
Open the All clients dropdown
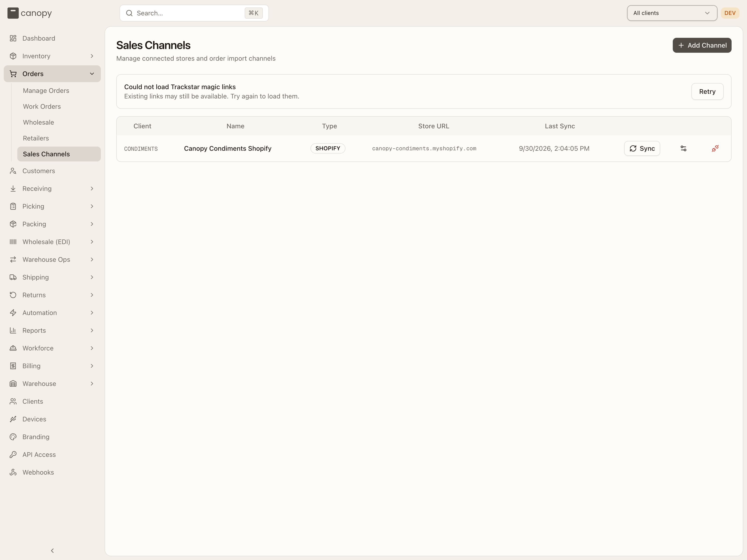(672, 13)
